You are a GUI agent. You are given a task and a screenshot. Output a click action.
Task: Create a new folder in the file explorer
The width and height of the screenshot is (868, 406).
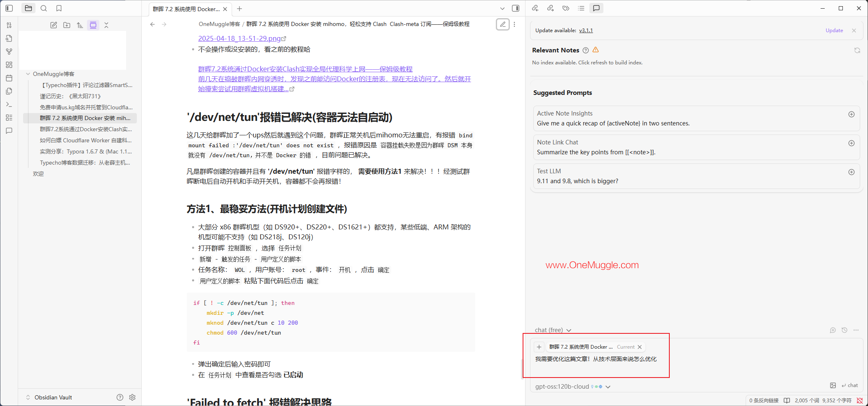[67, 25]
